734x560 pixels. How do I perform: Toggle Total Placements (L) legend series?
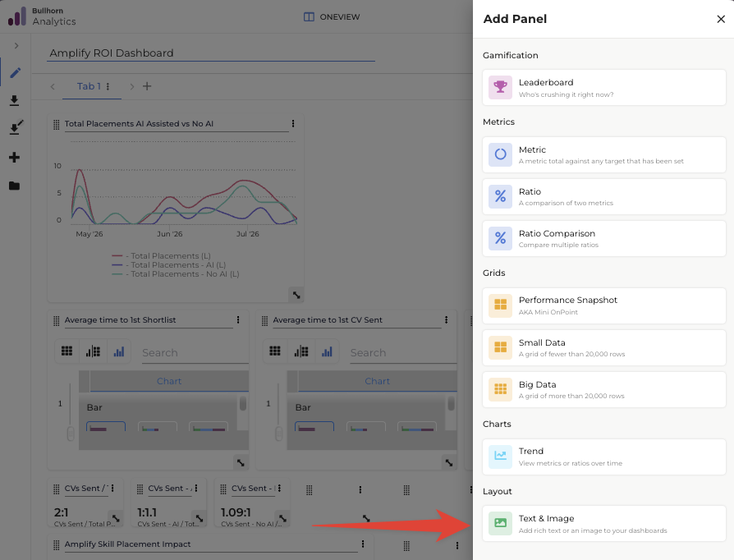(x=162, y=255)
